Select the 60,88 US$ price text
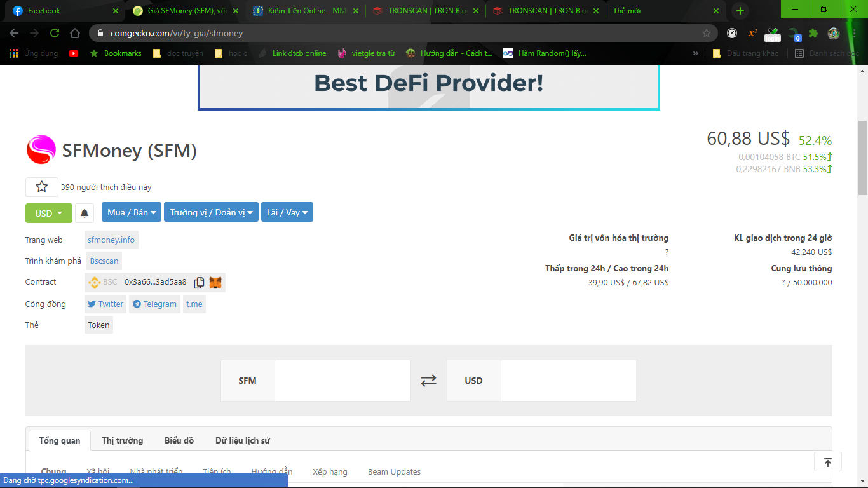This screenshot has height=488, width=868. tap(749, 138)
